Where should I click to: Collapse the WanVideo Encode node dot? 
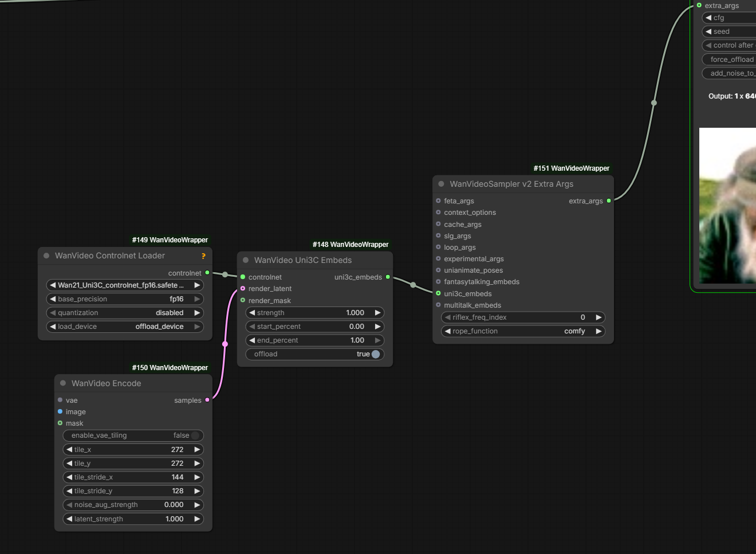click(63, 383)
